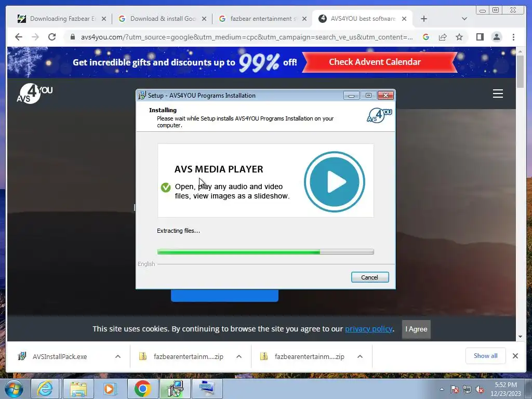Close the fazbear entertainment search tab
The height and width of the screenshot is (399, 532).
[x=304, y=19]
